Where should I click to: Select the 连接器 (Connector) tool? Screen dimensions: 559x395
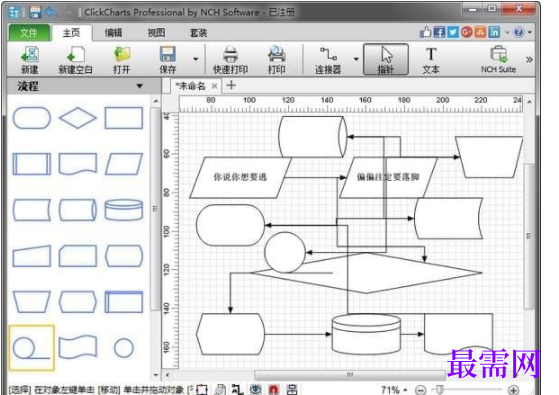pos(328,60)
